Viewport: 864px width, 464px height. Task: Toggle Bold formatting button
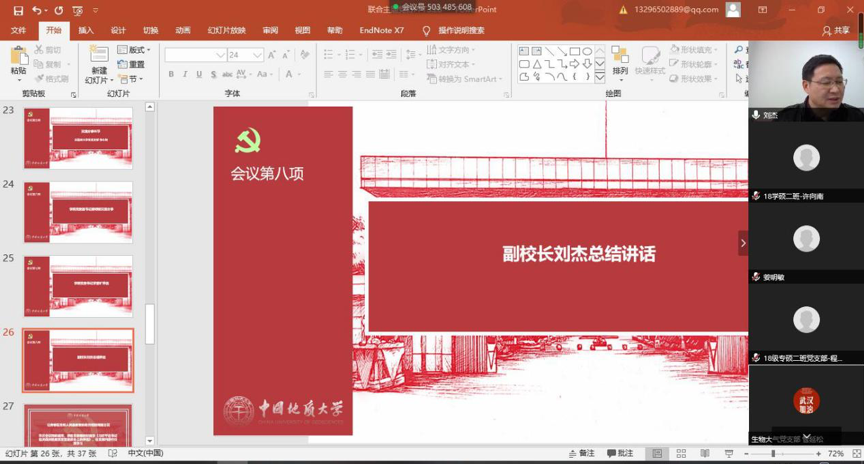click(171, 75)
